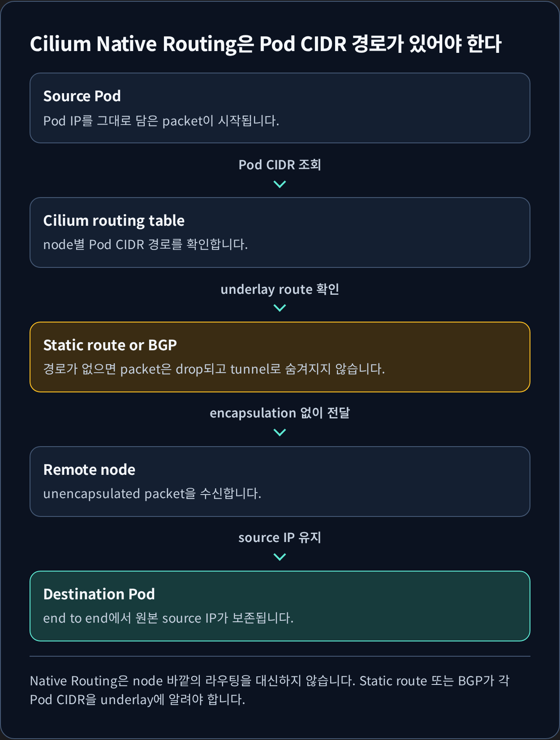Click the Remote node description about unencapsulated packet
The width and height of the screenshot is (560, 740).
(x=152, y=494)
